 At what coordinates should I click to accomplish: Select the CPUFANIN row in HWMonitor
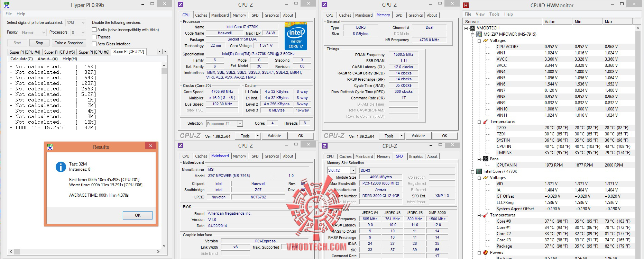pyautogui.click(x=549, y=165)
